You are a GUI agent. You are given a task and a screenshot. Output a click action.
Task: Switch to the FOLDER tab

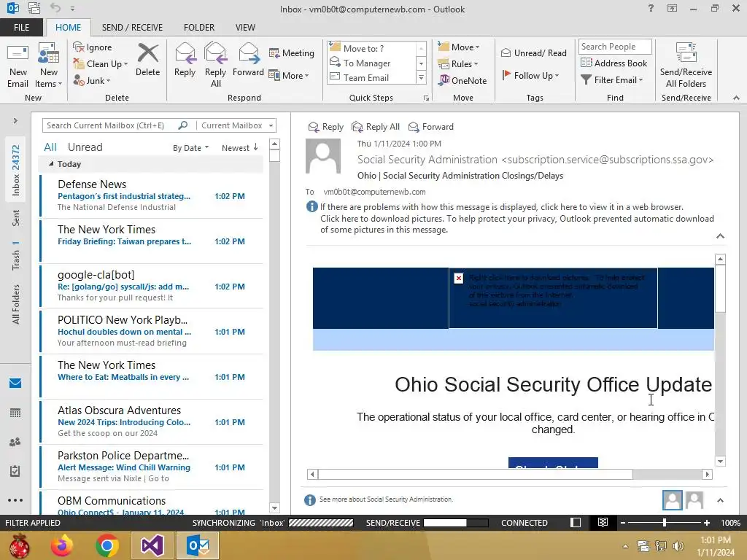[199, 28]
